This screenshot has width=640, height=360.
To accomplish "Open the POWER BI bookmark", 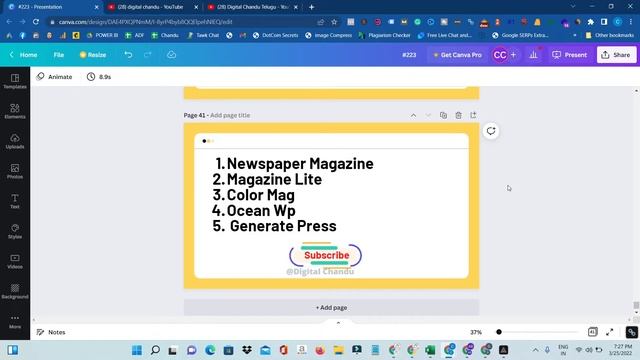I will tap(102, 35).
